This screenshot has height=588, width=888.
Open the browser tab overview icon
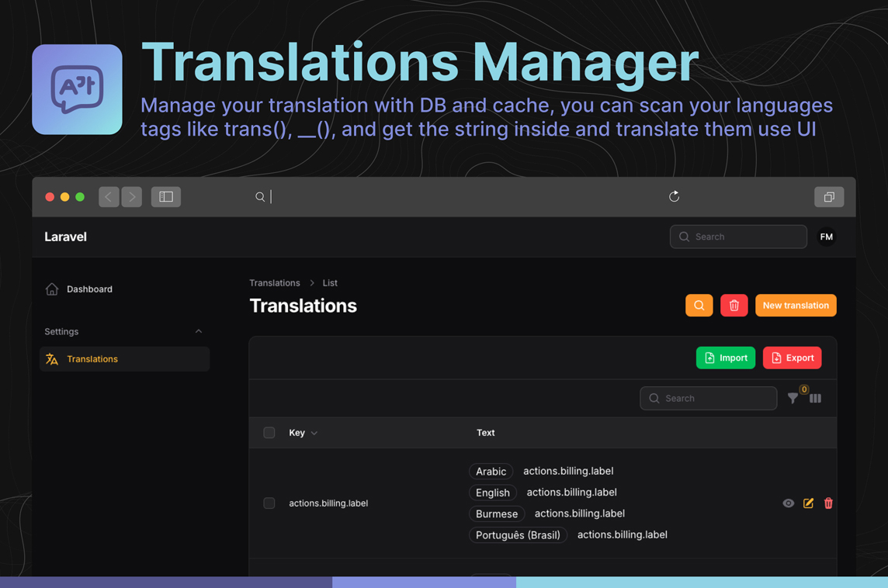[x=828, y=197]
